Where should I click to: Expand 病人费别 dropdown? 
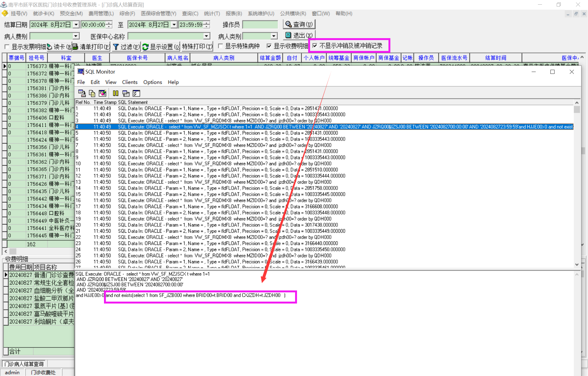(x=76, y=36)
